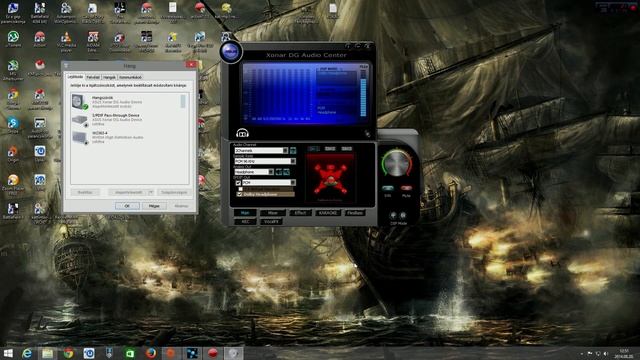
Task: Click volume speaker icon in system tray
Action: 606,353
